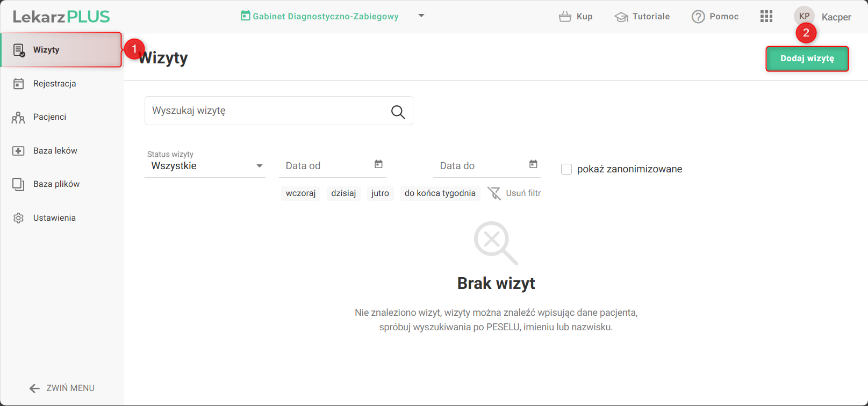This screenshot has width=868, height=406.
Task: Click the Pomoc question mark icon
Action: 698,17
